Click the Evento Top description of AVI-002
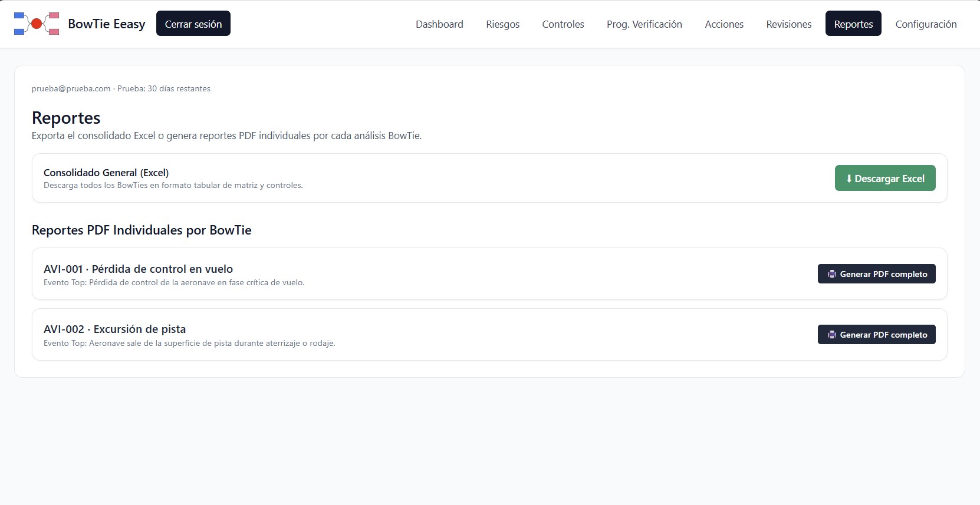 189,343
